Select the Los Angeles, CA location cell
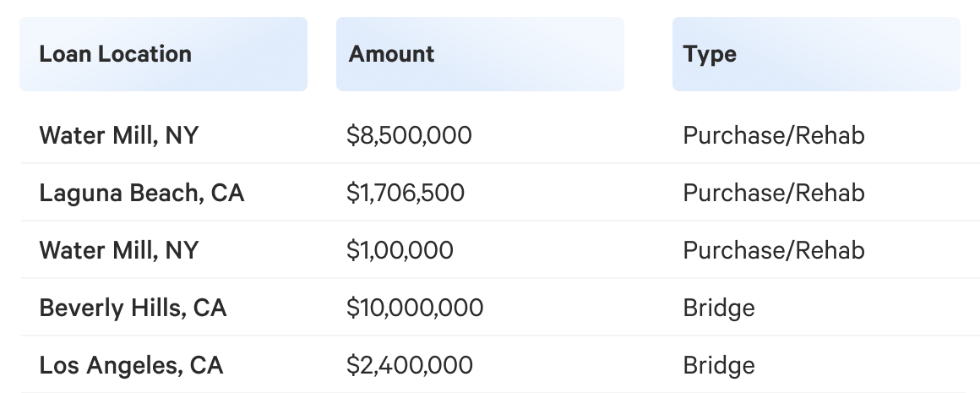The width and height of the screenshot is (980, 393). 131,365
